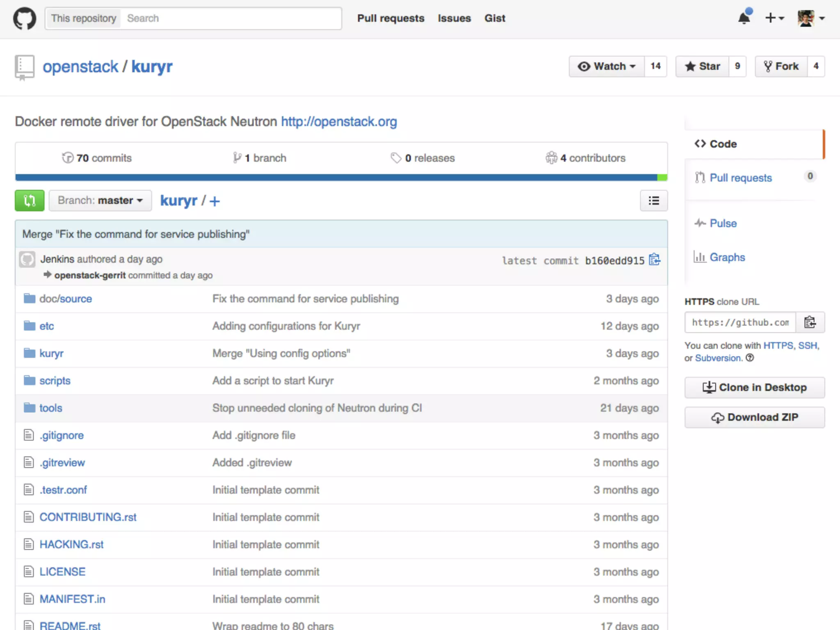Click the GitHub Octocat logo
The image size is (840, 630).
tap(25, 18)
